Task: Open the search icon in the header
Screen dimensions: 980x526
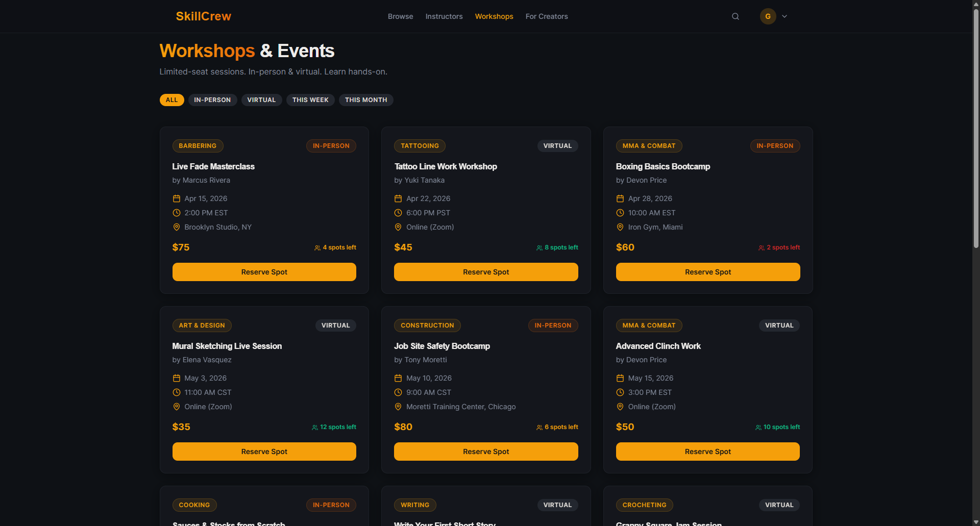Action: [736, 16]
